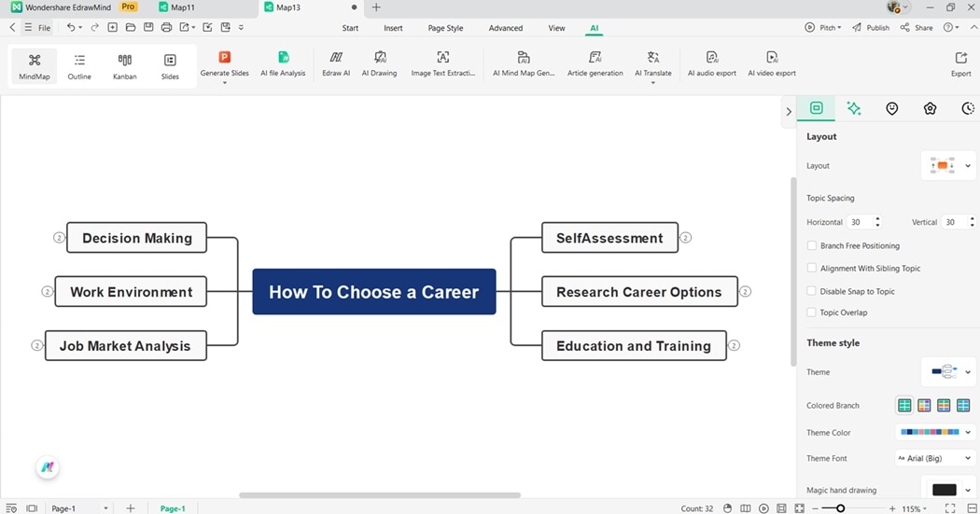
Task: Collapse Research Career Options subtopics toggle
Action: point(745,292)
